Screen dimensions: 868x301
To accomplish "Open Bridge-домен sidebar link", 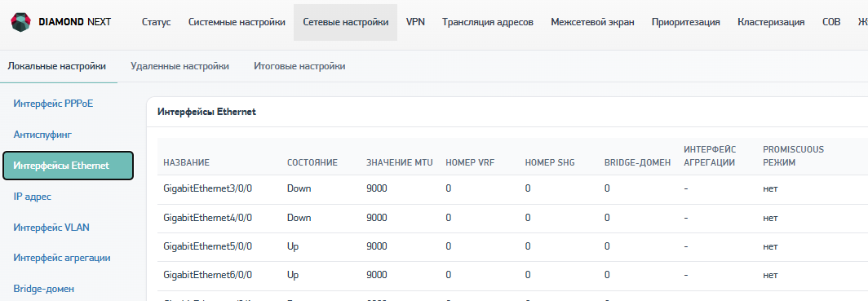I will 44,289.
